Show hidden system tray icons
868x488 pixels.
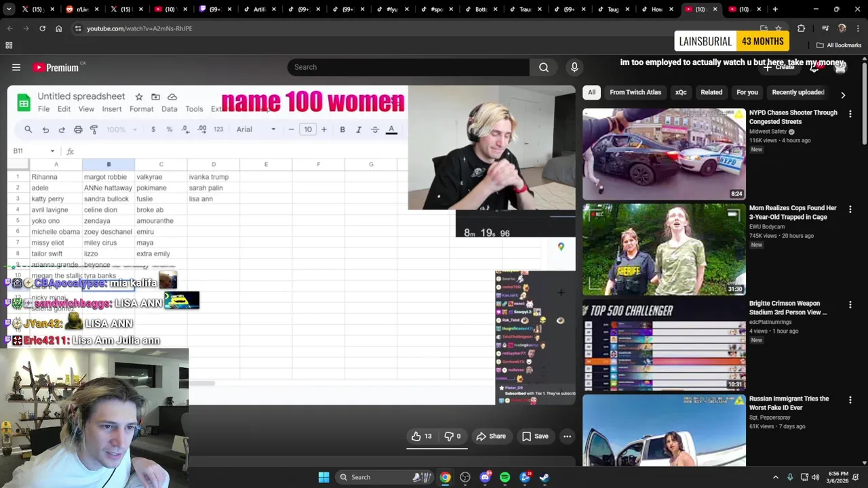(x=776, y=477)
